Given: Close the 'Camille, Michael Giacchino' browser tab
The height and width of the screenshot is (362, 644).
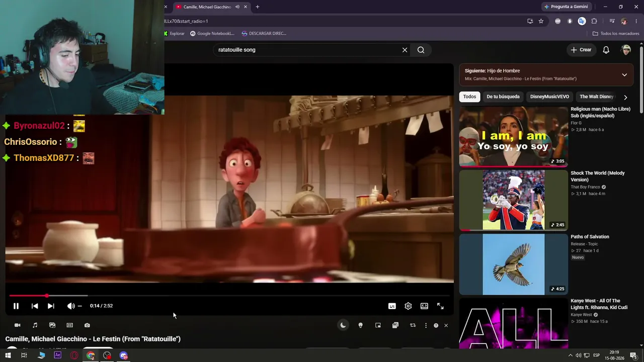Looking at the screenshot, I should click(x=246, y=7).
